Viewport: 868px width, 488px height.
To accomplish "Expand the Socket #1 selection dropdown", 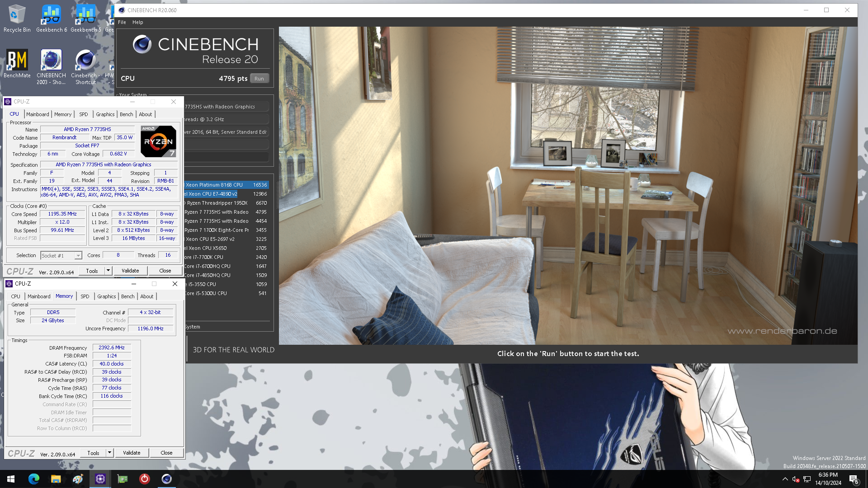I will coord(78,256).
